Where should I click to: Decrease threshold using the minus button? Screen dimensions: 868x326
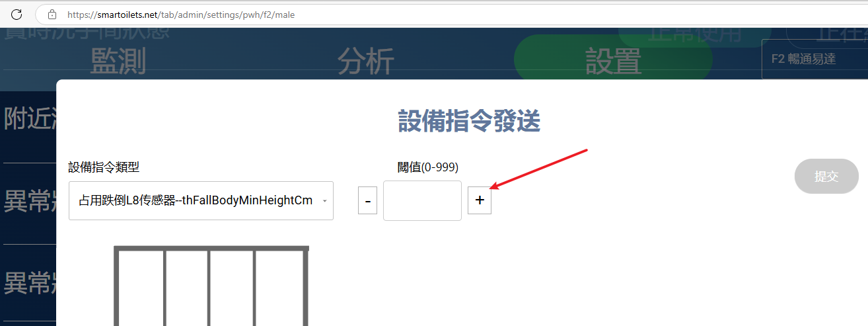point(367,200)
